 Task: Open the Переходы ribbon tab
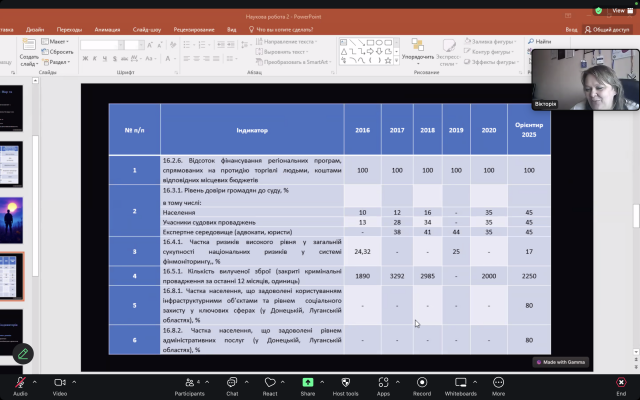point(69,29)
